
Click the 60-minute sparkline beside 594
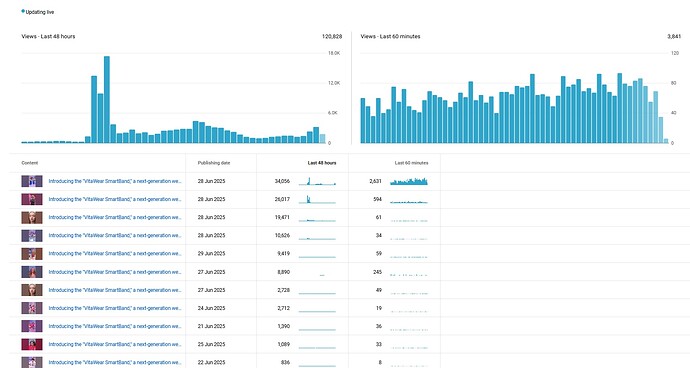tap(409, 202)
